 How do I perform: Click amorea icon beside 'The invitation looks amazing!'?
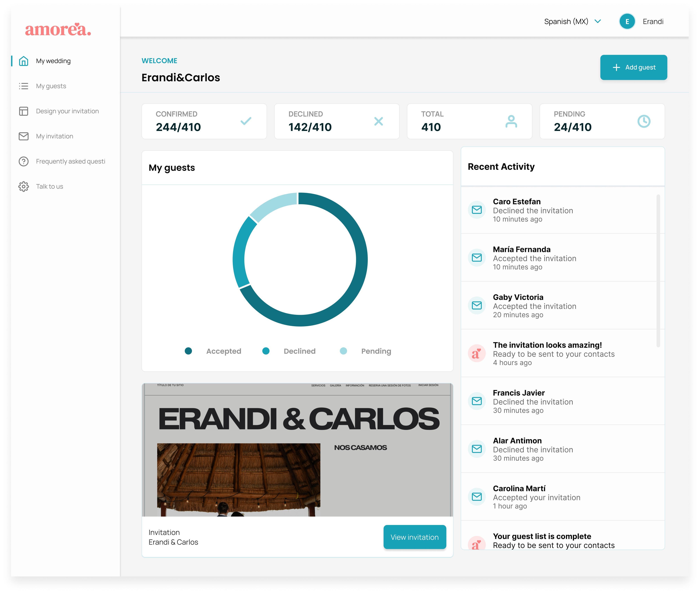click(x=477, y=353)
